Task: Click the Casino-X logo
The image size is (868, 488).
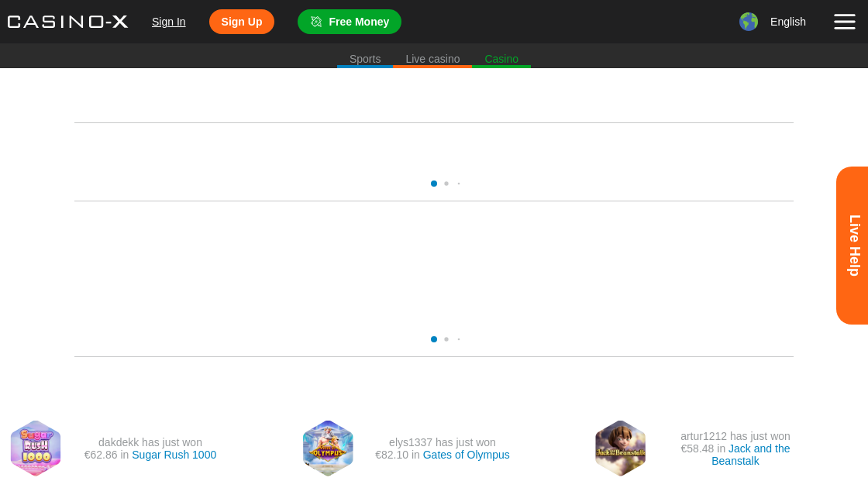Action: point(67,22)
